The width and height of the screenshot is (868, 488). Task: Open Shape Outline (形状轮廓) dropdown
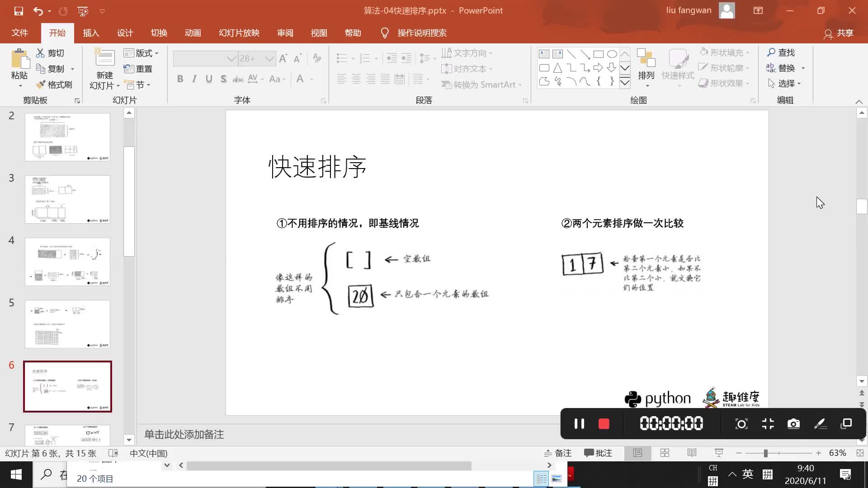724,68
